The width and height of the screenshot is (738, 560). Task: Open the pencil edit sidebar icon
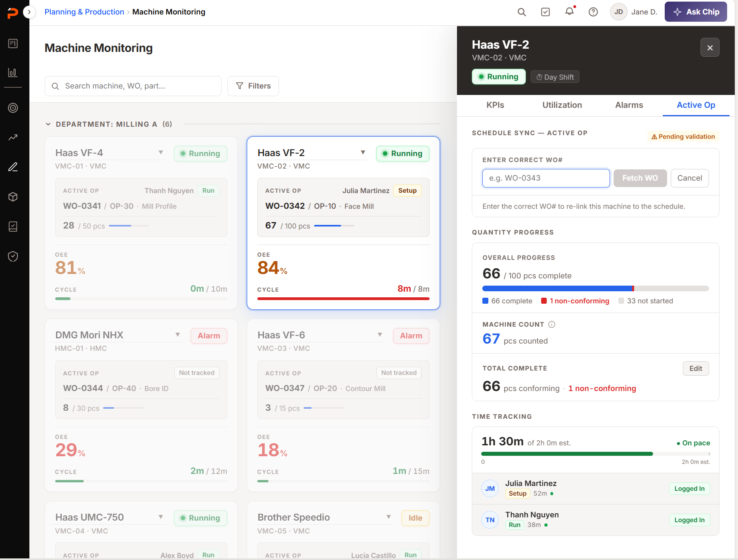coord(13,167)
